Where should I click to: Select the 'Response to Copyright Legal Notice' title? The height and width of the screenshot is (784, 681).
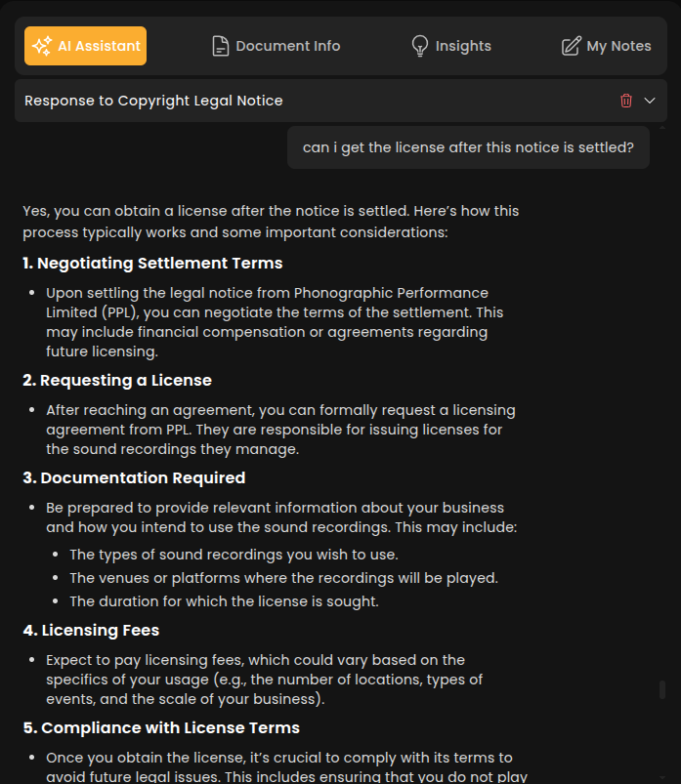pyautogui.click(x=153, y=101)
